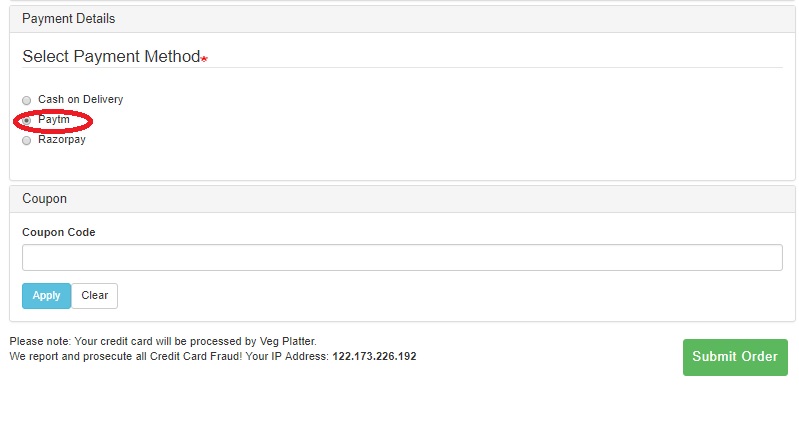Screen dimensions: 799x434
Task: Click the Paytm option label
Action: coord(54,120)
